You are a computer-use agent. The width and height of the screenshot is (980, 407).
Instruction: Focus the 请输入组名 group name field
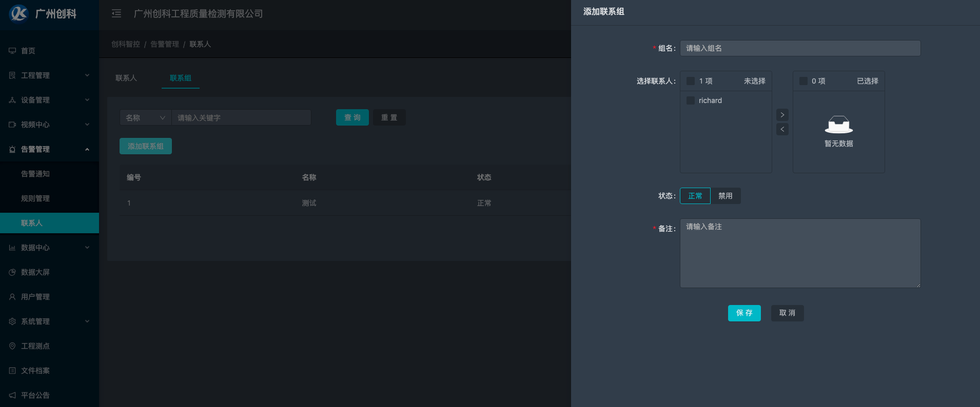pyautogui.click(x=800, y=48)
